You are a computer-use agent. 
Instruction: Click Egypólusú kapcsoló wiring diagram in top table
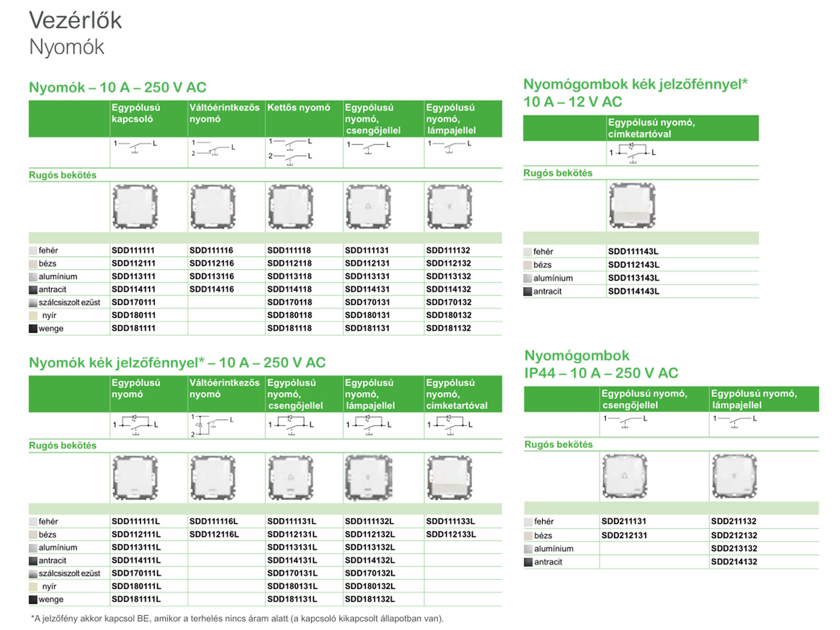pos(135,147)
